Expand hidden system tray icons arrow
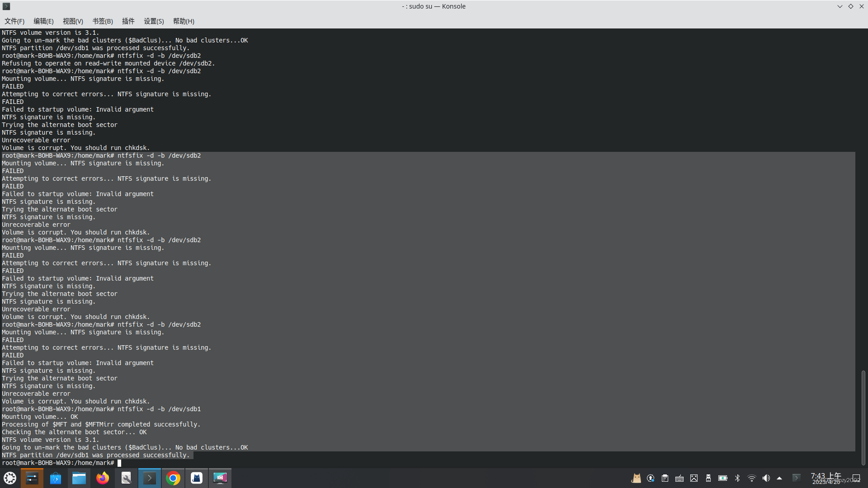This screenshot has width=868, height=488. coord(779,478)
